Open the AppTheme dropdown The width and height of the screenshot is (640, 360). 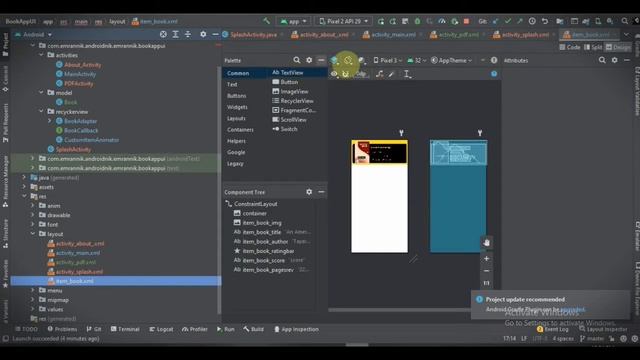451,60
